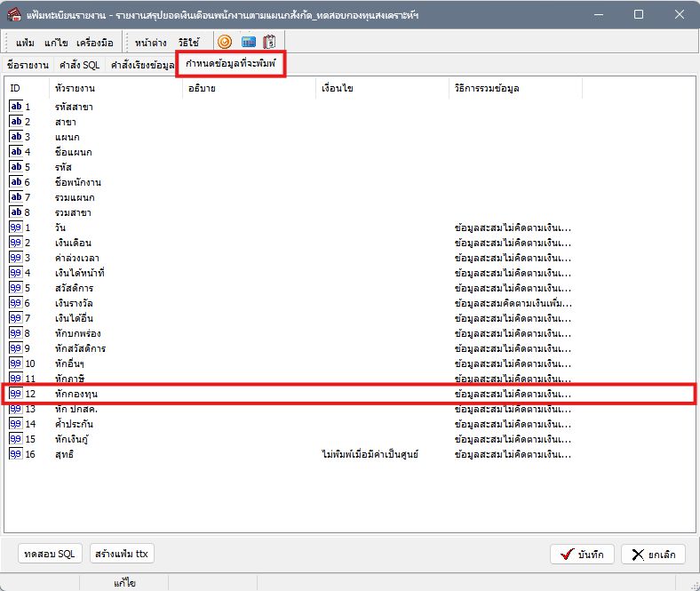Switch to the ชื่อรายงาน tab
Screen dimensions: 700x591
tap(28, 65)
